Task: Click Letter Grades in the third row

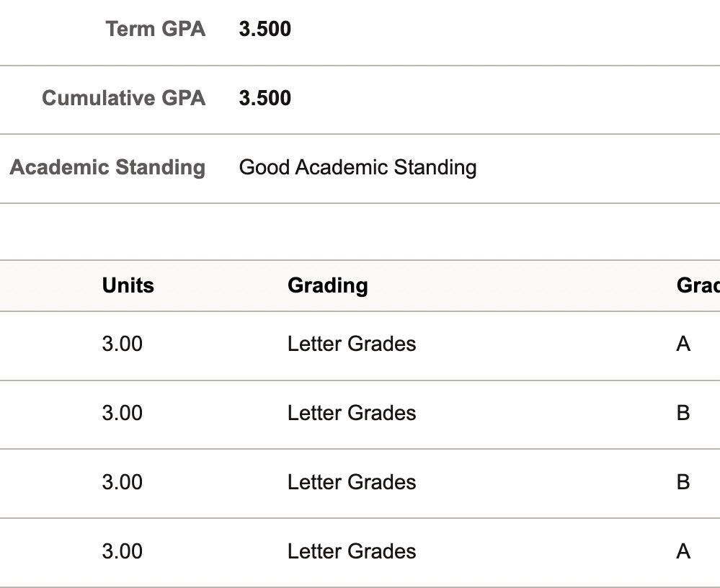Action: click(351, 481)
